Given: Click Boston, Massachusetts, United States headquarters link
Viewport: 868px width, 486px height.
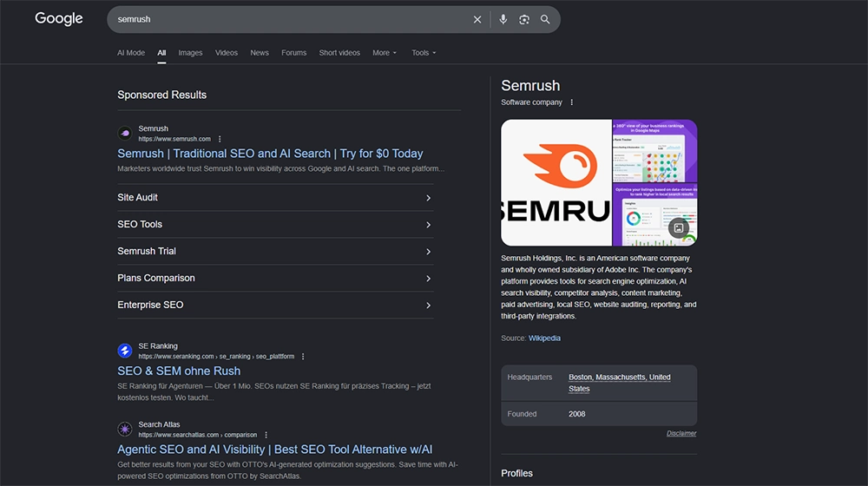Looking at the screenshot, I should coord(620,383).
